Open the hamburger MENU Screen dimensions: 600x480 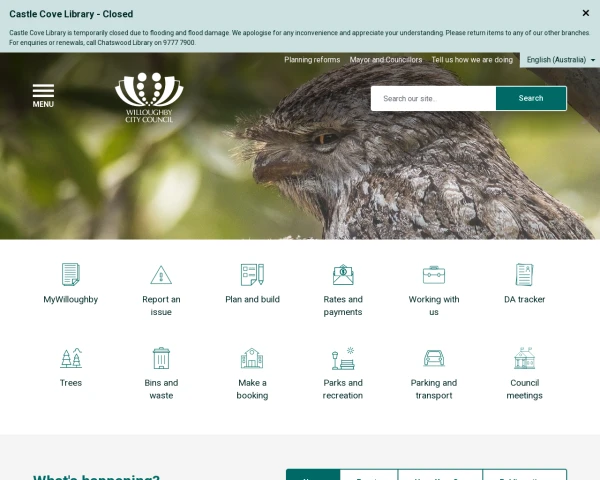[43, 96]
